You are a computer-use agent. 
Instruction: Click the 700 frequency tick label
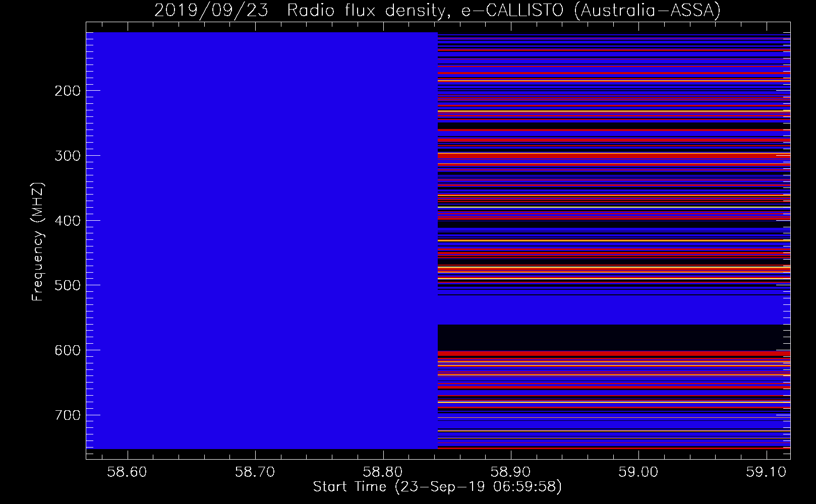pos(67,415)
